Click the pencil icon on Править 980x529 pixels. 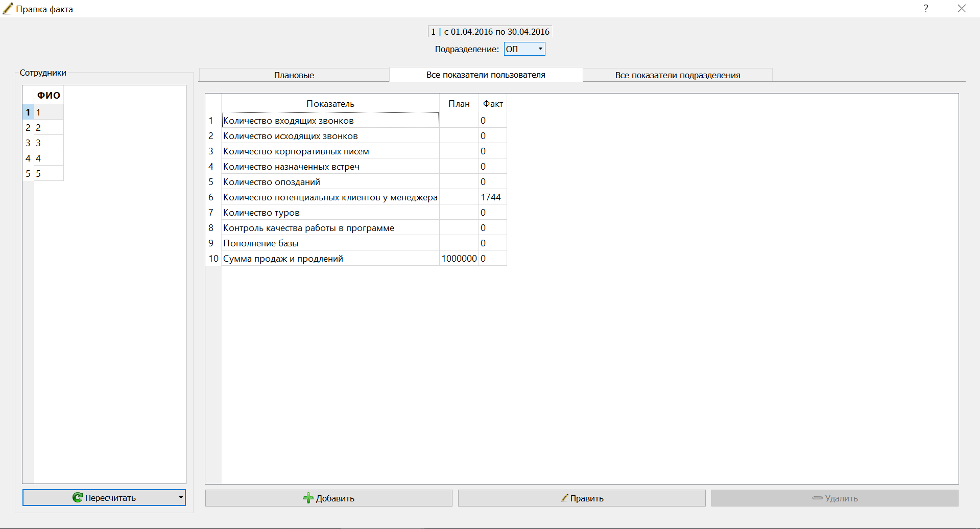point(564,498)
